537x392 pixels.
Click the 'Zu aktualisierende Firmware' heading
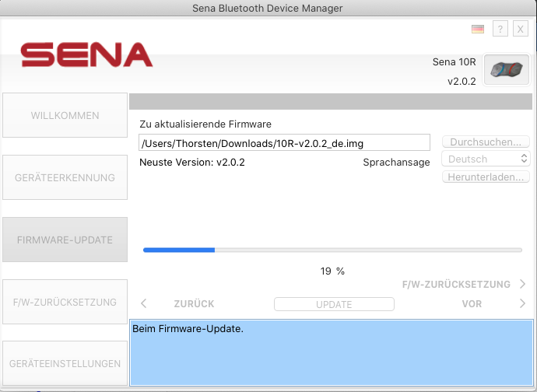(x=205, y=124)
